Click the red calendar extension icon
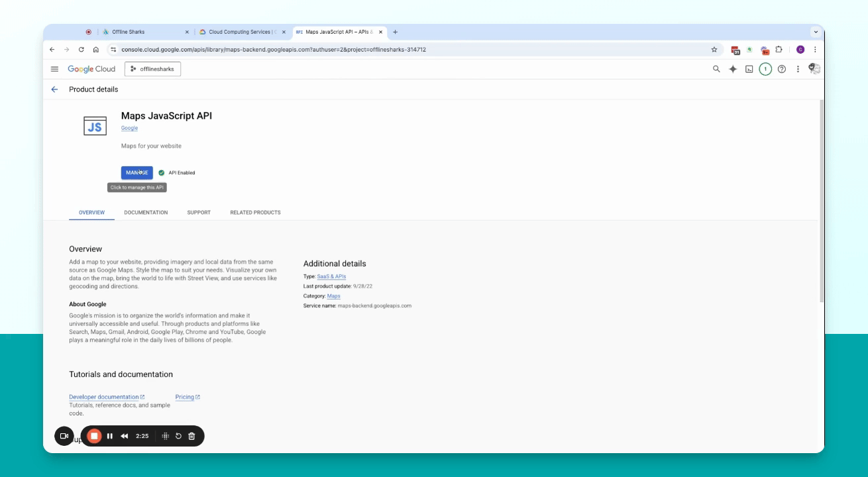 pyautogui.click(x=735, y=50)
